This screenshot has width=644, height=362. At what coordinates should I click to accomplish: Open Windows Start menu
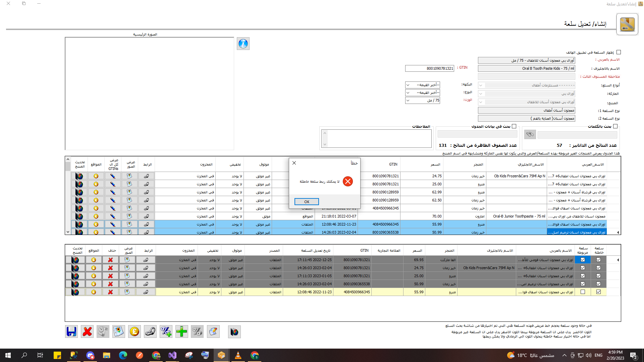coord(8,355)
